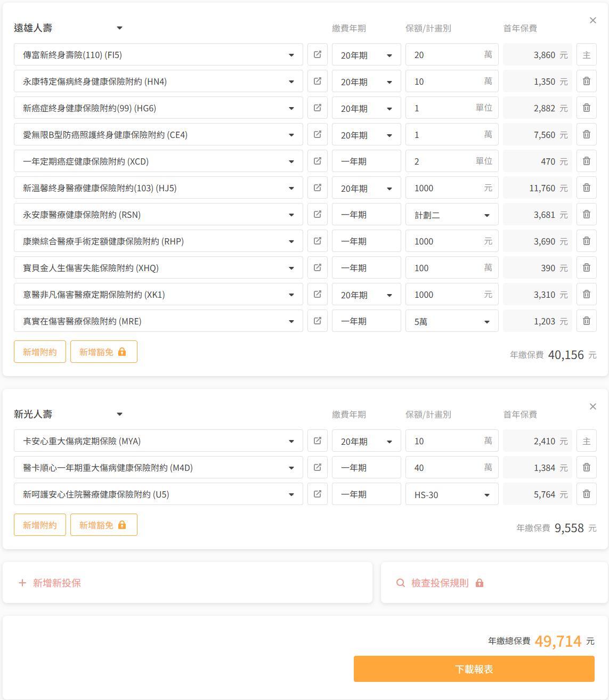Edit the 40 萬 amount for M4D

452,467
